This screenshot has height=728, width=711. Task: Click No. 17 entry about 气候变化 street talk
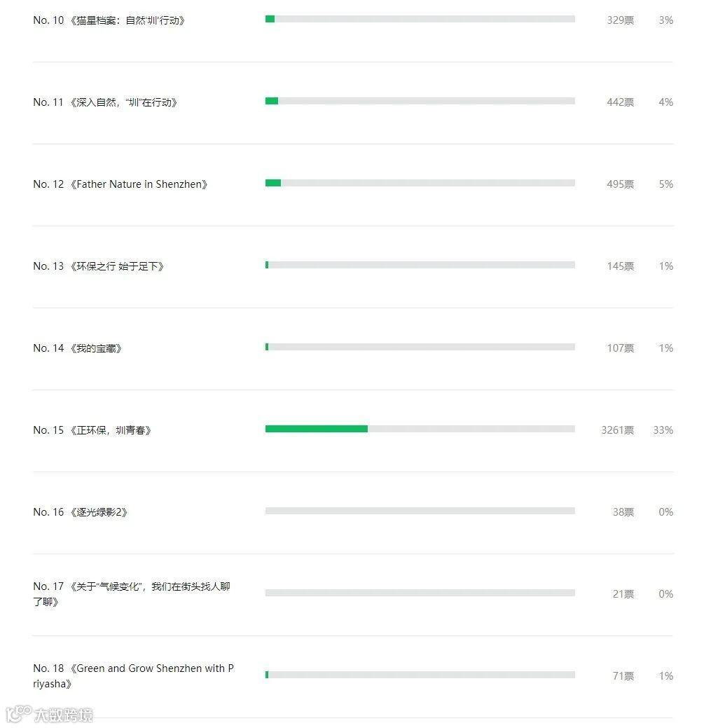click(x=132, y=593)
